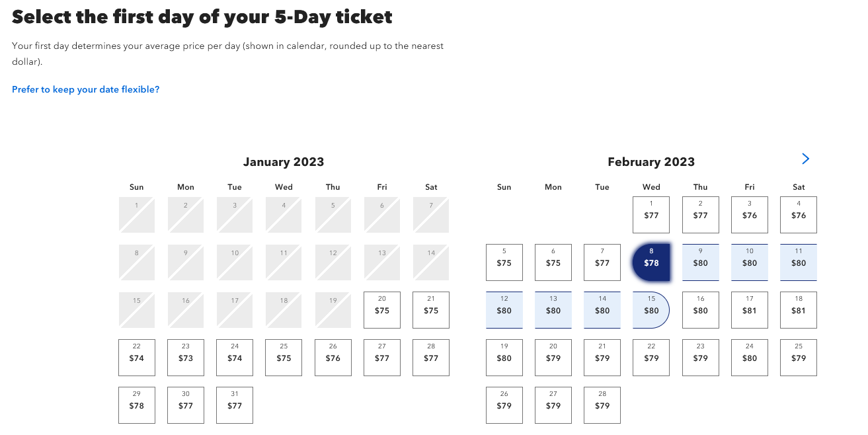
Task: Select February 12 in the highlighted range
Action: click(x=504, y=310)
